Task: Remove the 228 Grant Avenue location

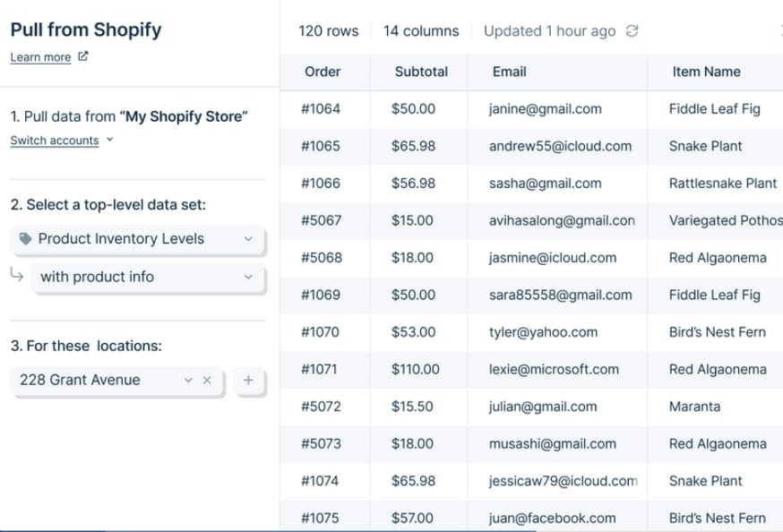Action: pos(207,381)
